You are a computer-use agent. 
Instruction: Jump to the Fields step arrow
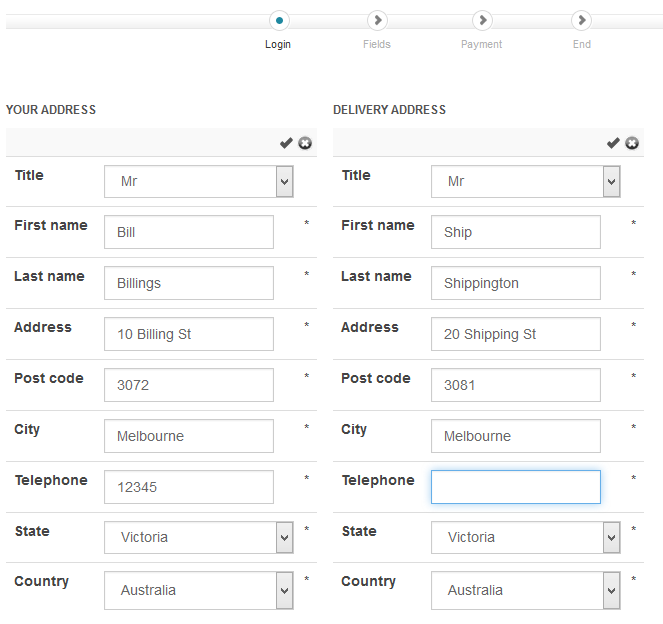point(377,20)
